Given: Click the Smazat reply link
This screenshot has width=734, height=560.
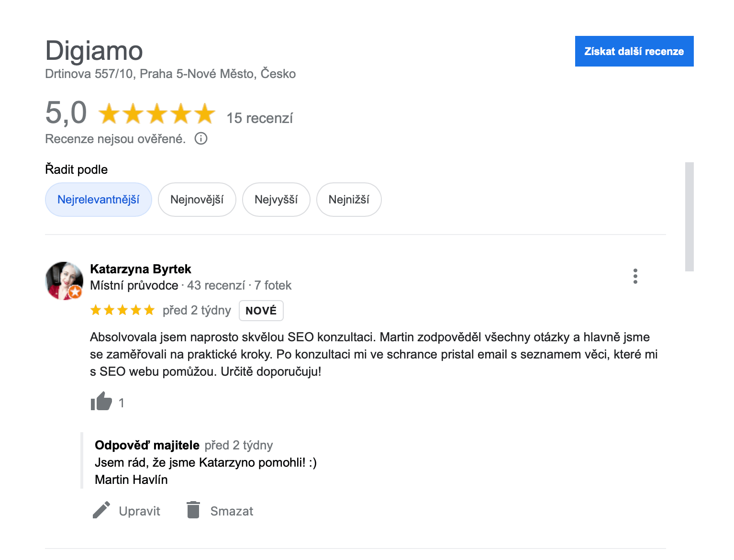Looking at the screenshot, I should (x=232, y=511).
